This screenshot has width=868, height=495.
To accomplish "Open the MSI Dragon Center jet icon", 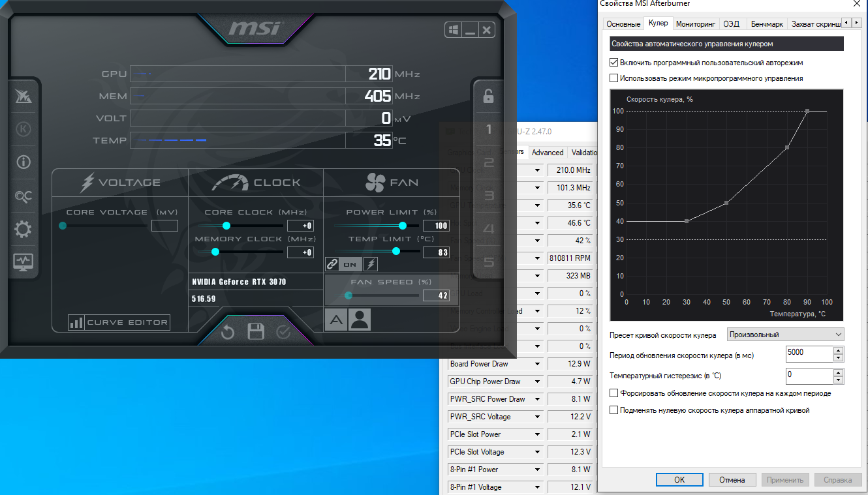I will pos(23,97).
